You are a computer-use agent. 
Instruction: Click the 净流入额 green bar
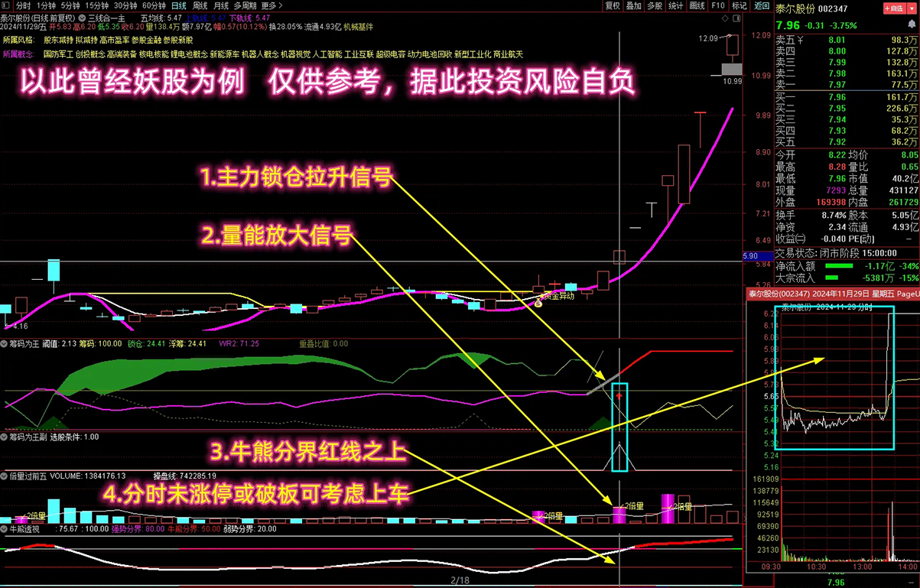[x=840, y=266]
